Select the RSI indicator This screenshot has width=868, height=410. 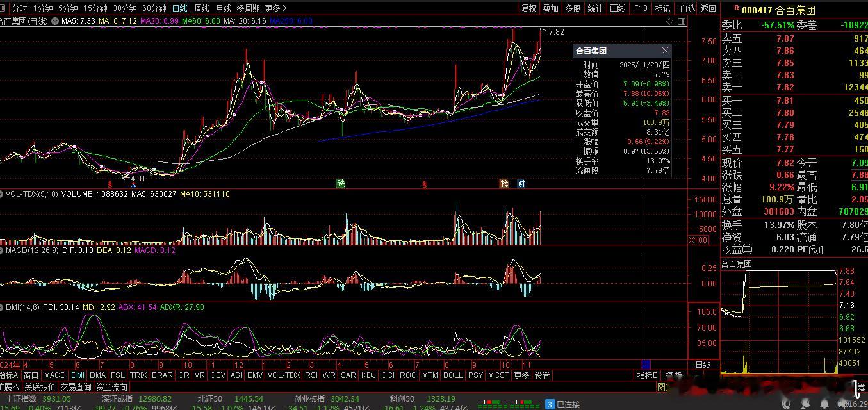[311, 375]
